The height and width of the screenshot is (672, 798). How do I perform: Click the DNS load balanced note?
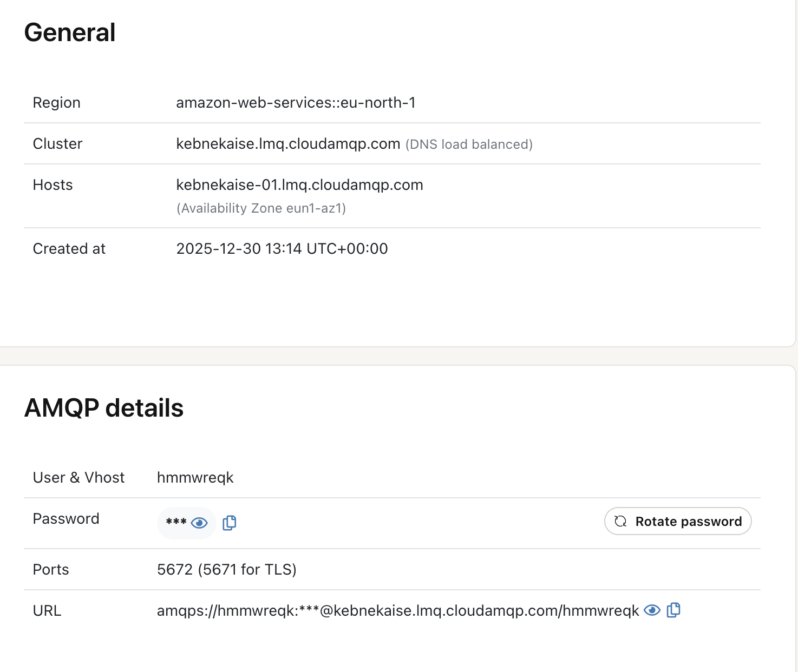[469, 144]
